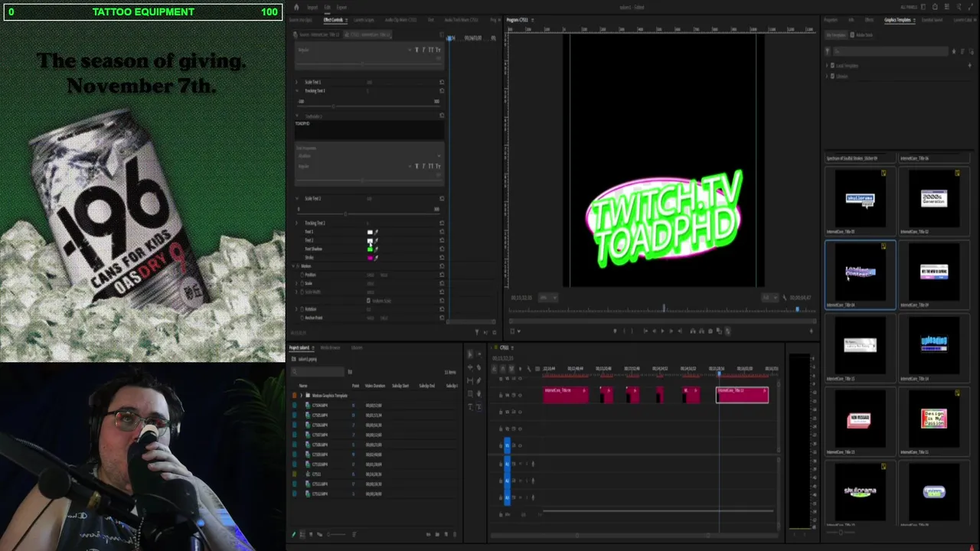Click the Play button in Program monitor

[662, 331]
